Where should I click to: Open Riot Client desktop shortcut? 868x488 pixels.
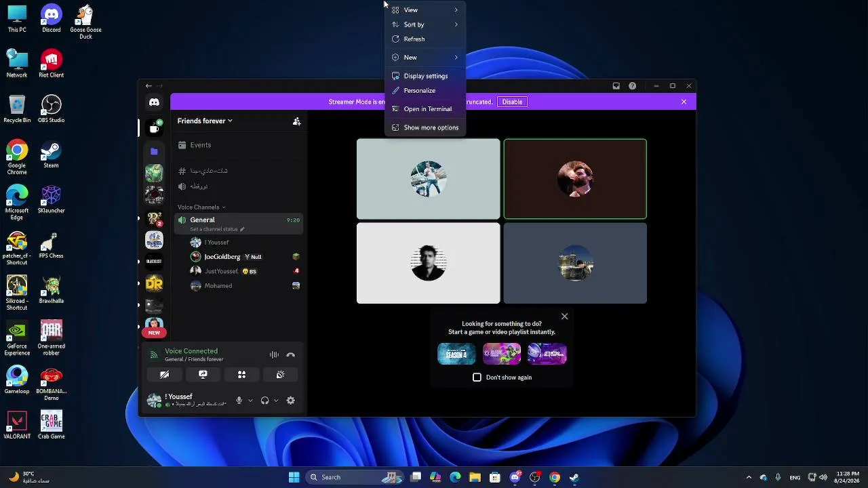(x=51, y=64)
